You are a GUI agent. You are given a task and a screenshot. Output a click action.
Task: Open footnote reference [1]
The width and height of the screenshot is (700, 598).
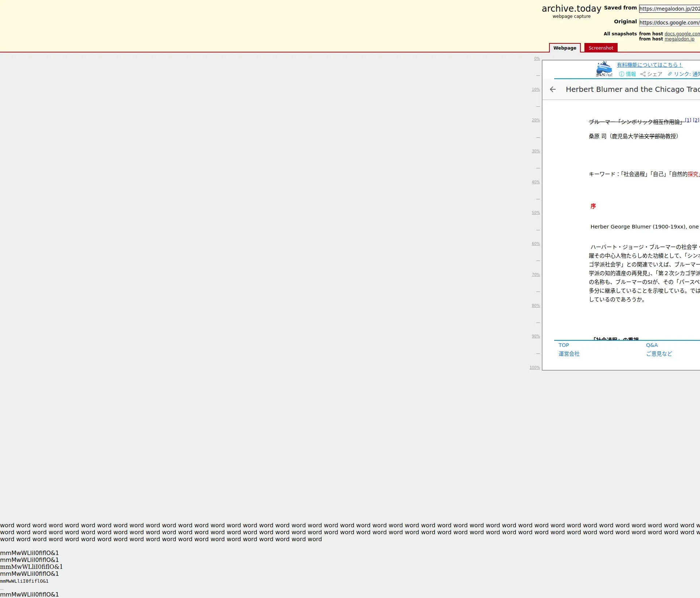click(688, 120)
